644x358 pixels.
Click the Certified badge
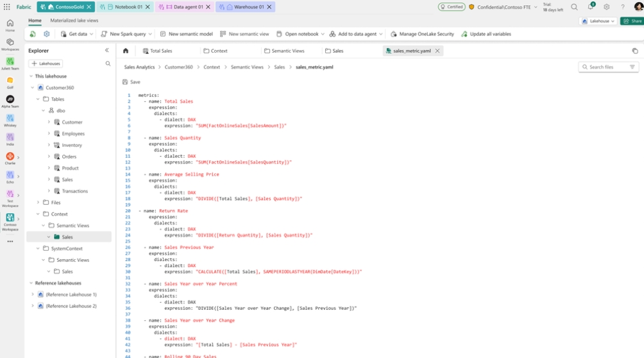point(452,7)
